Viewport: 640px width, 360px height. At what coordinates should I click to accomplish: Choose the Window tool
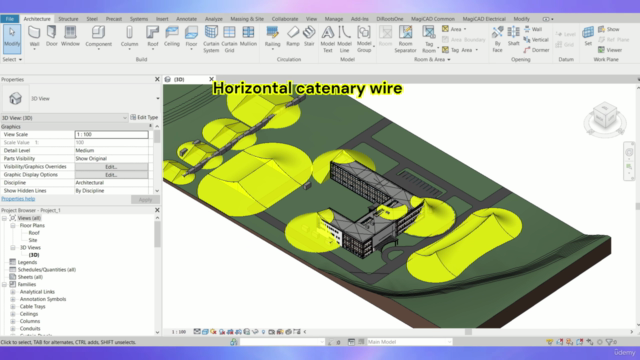[x=70, y=36]
